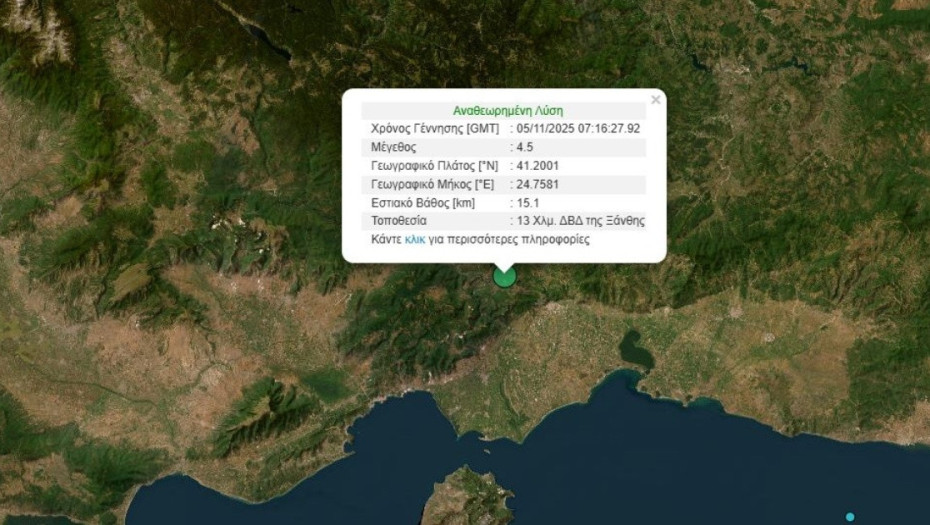This screenshot has width=930, height=525.
Task: Select the green earthquake epicenter marker
Action: coord(504,276)
